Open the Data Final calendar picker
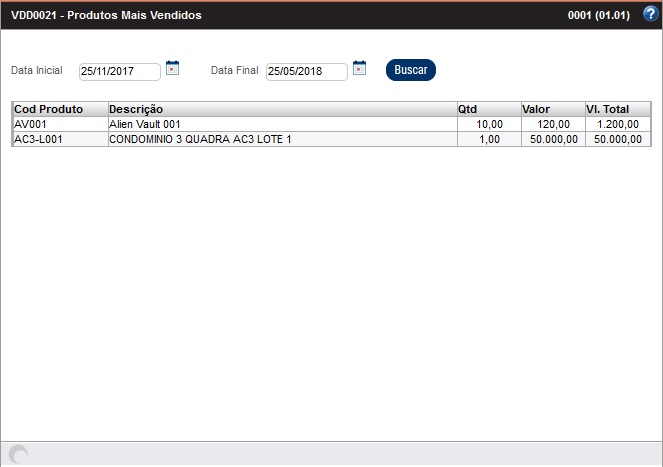 coord(360,68)
